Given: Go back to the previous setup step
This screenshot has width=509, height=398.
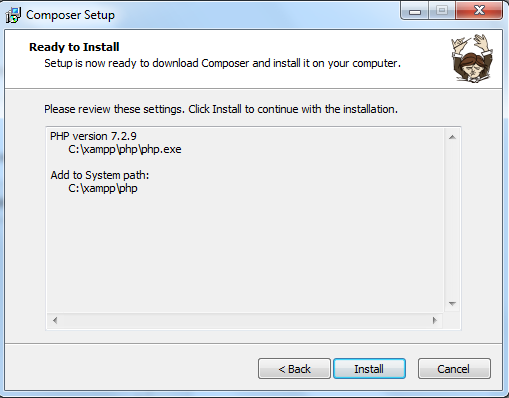Looking at the screenshot, I should click(x=294, y=369).
